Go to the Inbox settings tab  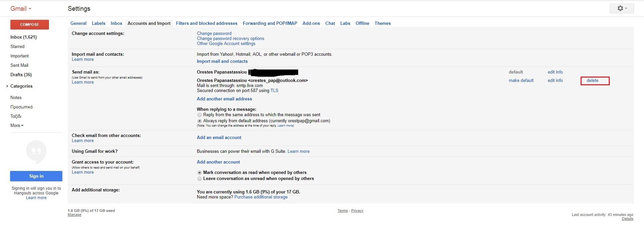pyautogui.click(x=116, y=23)
